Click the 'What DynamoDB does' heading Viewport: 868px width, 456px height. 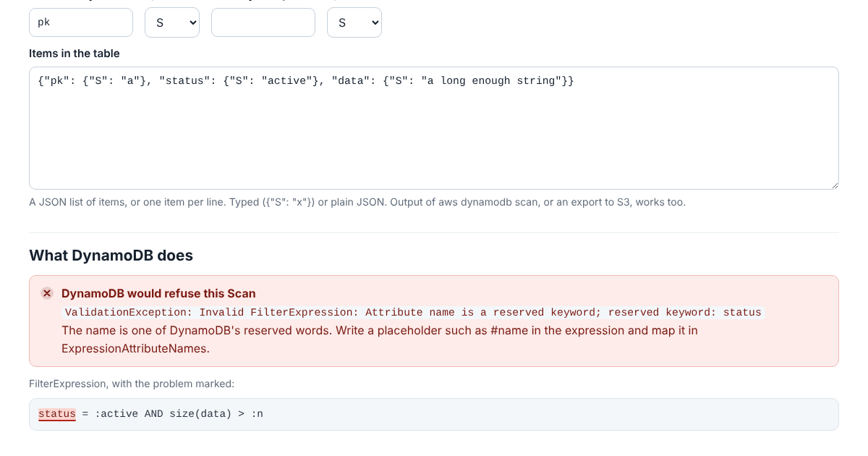point(111,256)
